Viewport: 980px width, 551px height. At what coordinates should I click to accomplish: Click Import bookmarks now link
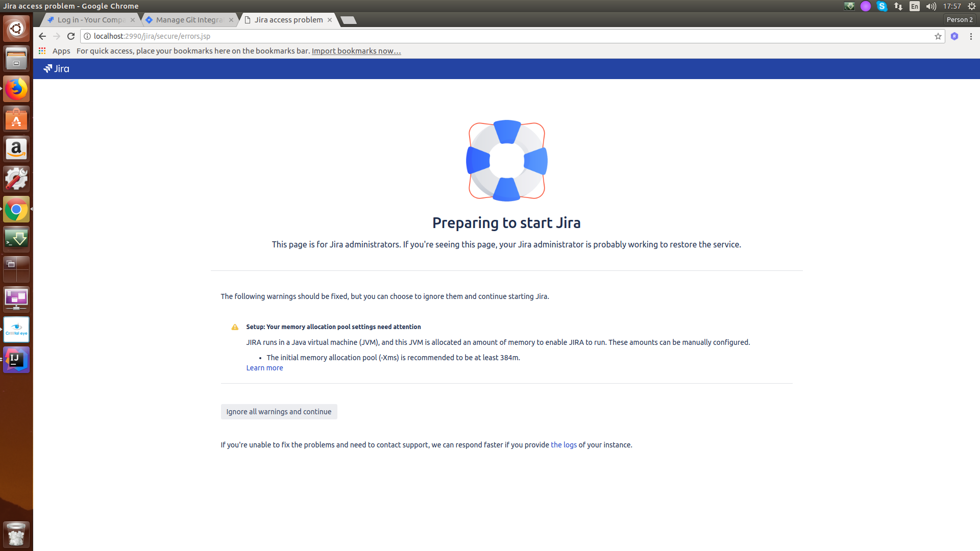356,51
